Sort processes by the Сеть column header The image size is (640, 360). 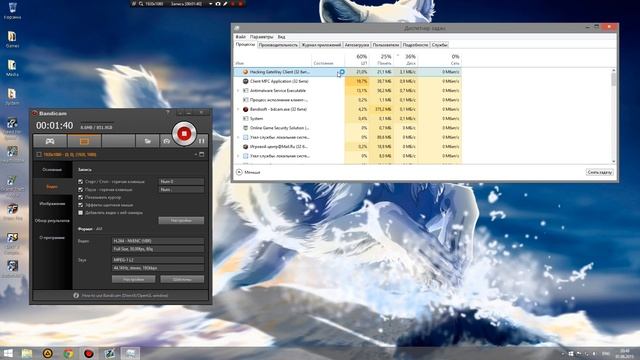pos(440,60)
